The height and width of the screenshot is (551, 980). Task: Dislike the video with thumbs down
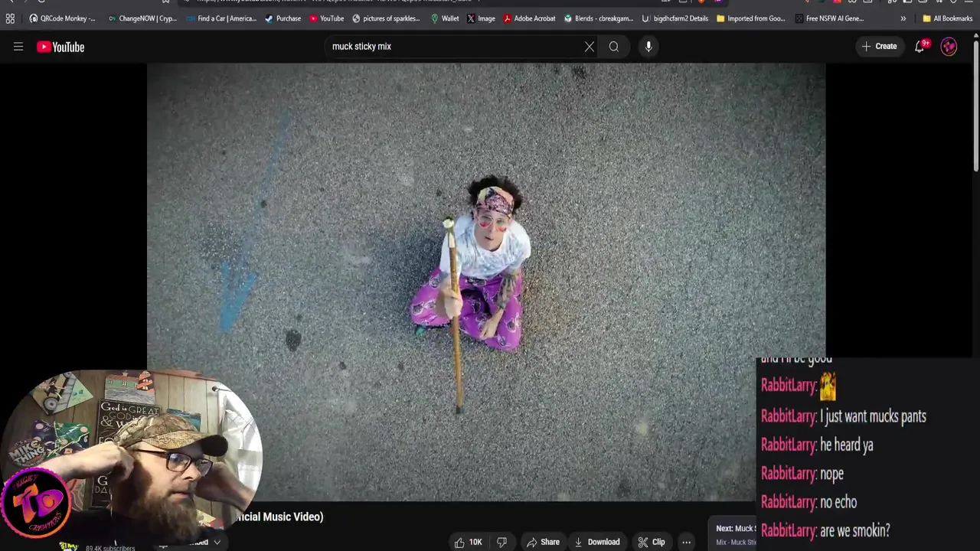pyautogui.click(x=501, y=542)
